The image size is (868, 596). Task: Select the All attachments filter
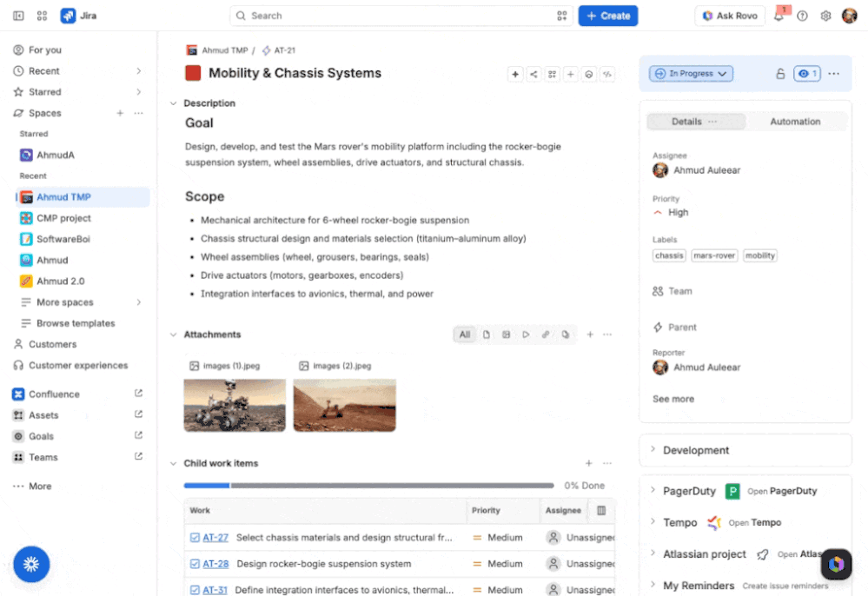465,334
